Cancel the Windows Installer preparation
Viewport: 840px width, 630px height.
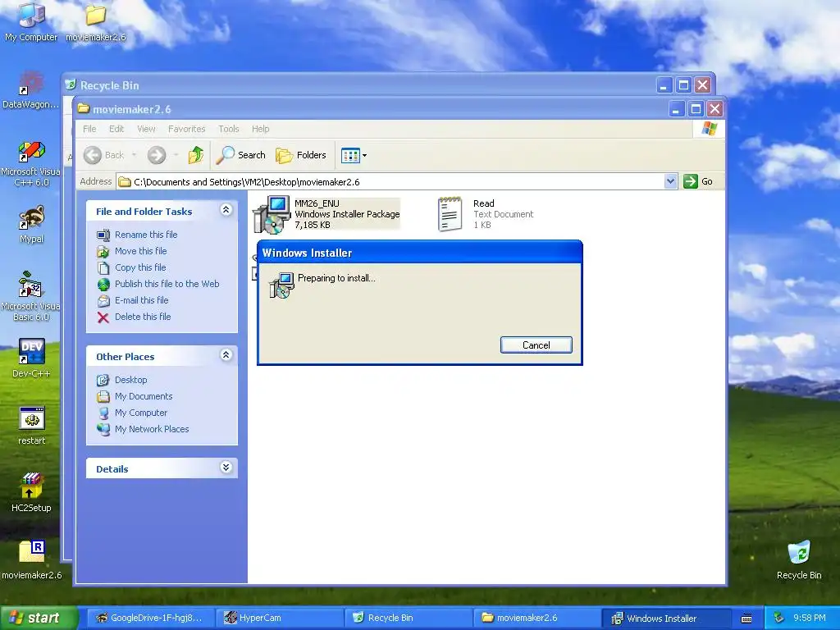(536, 345)
